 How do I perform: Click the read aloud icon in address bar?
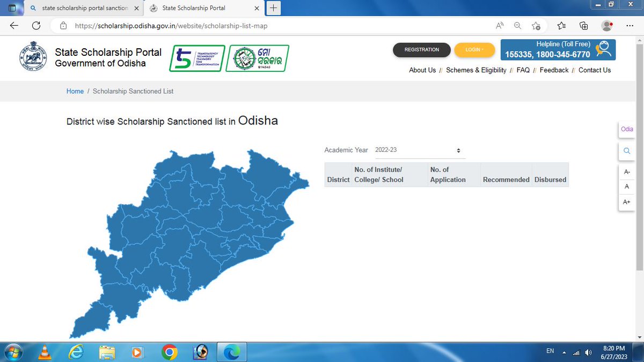[x=500, y=25]
